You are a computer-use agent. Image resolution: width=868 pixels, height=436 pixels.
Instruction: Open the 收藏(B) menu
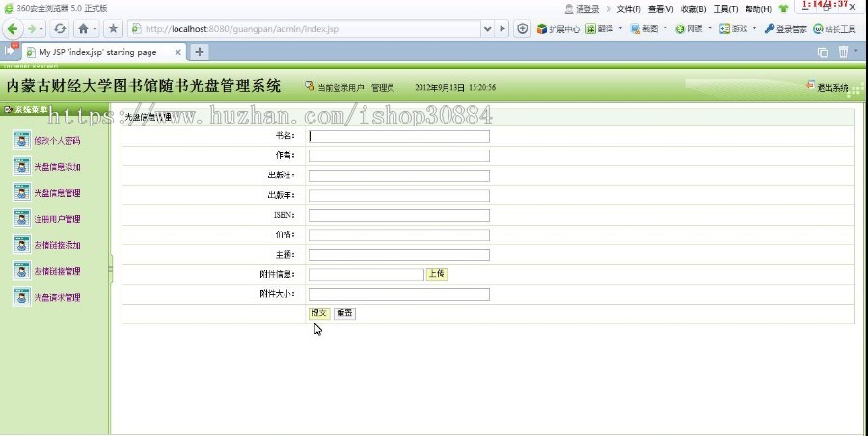693,9
